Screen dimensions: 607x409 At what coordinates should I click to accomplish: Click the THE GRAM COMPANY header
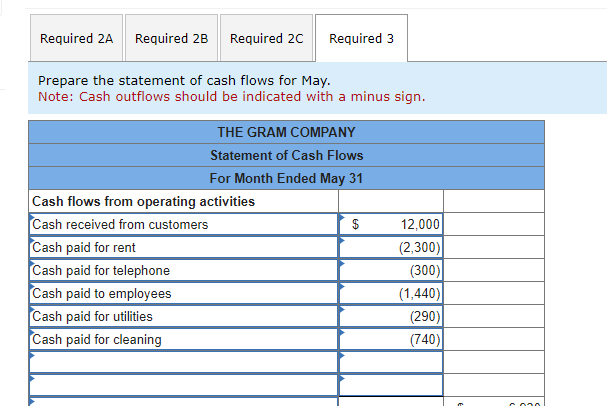pos(286,132)
